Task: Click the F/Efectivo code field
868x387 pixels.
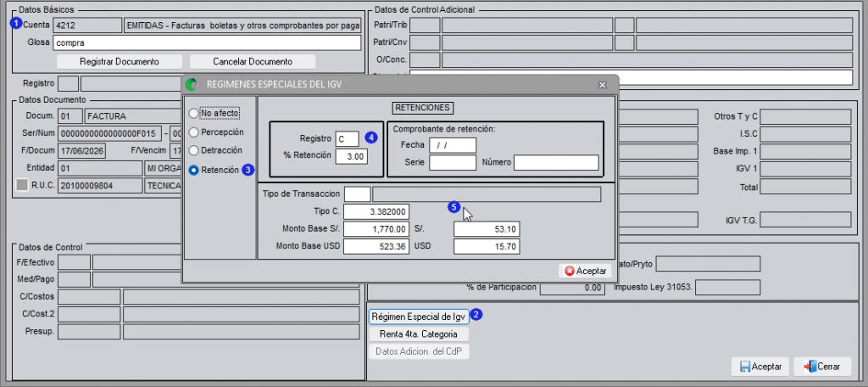Action: 74,261
